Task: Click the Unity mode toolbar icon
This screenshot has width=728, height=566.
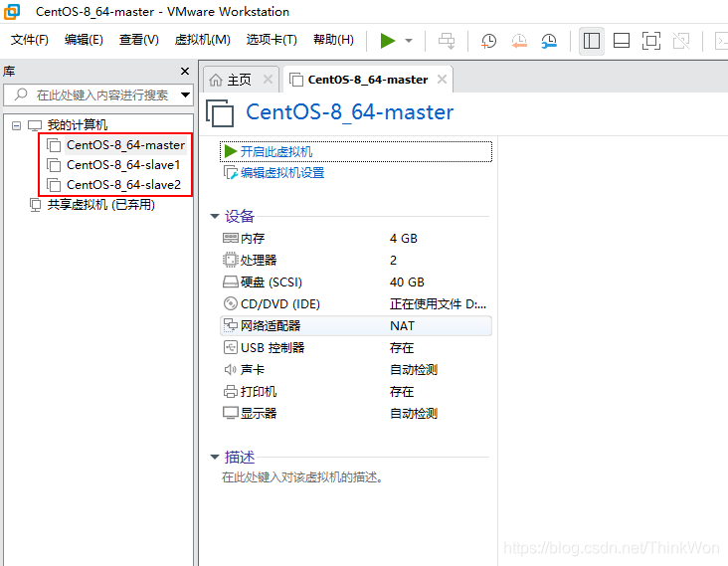Action: point(681,41)
